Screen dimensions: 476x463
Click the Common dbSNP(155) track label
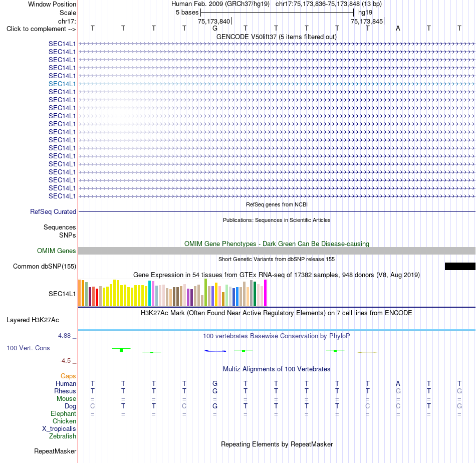click(x=44, y=266)
